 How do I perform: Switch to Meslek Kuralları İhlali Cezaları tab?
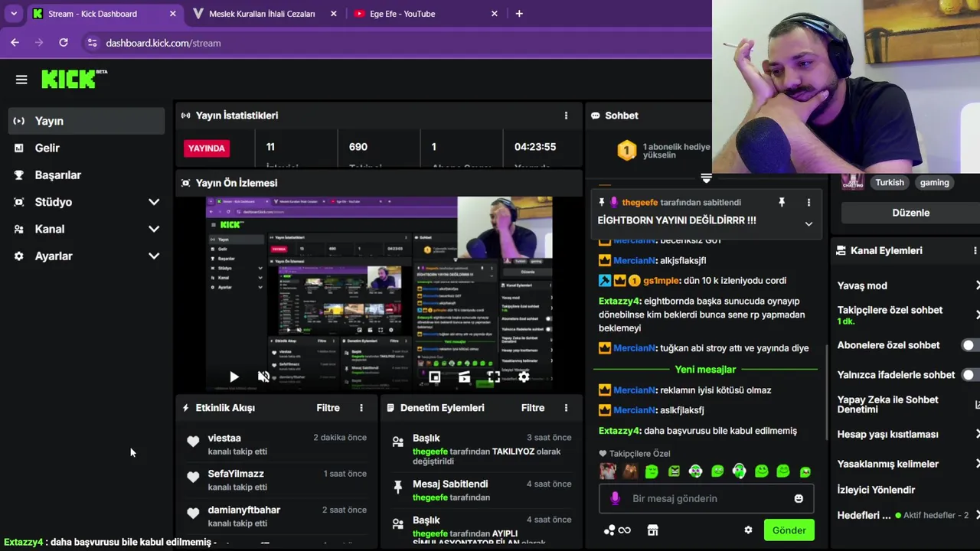click(263, 14)
